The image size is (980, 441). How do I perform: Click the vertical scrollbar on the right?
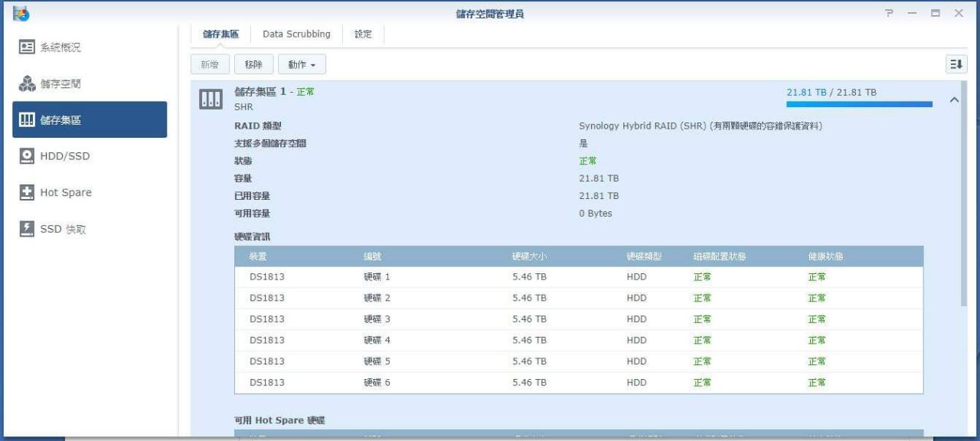point(963,191)
